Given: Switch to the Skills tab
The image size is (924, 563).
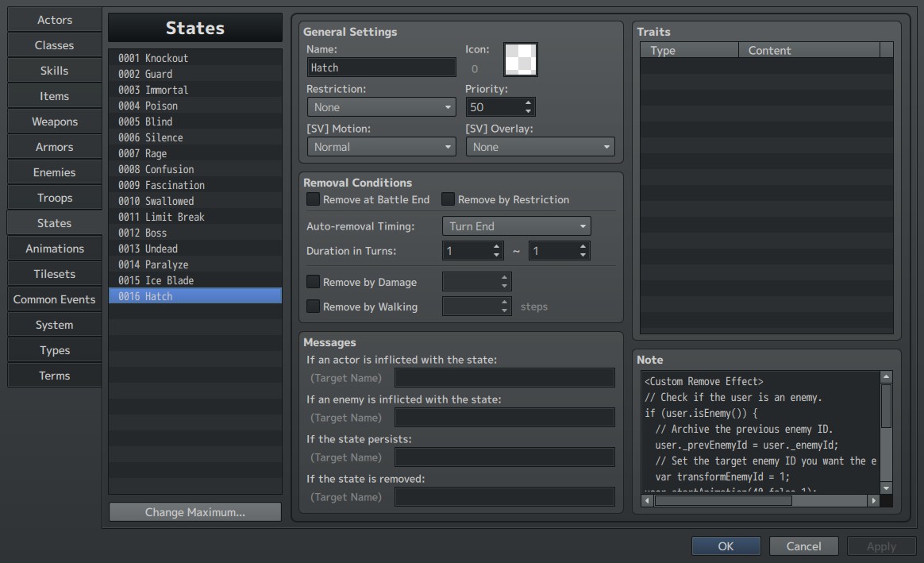Looking at the screenshot, I should [x=54, y=71].
